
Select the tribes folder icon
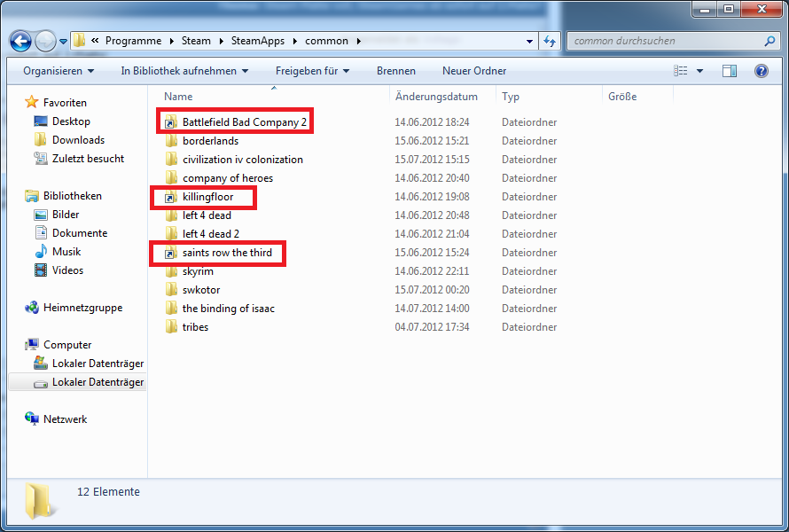tap(171, 326)
